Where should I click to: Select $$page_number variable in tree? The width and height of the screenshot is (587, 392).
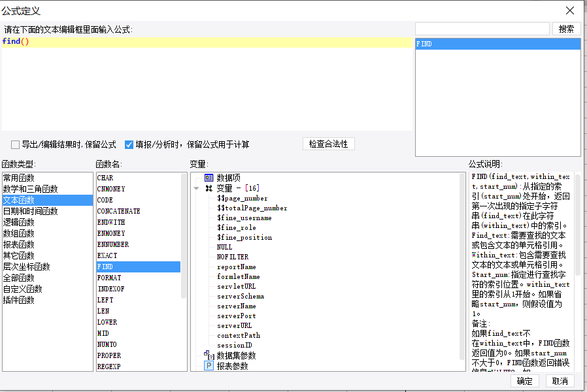[x=243, y=198]
